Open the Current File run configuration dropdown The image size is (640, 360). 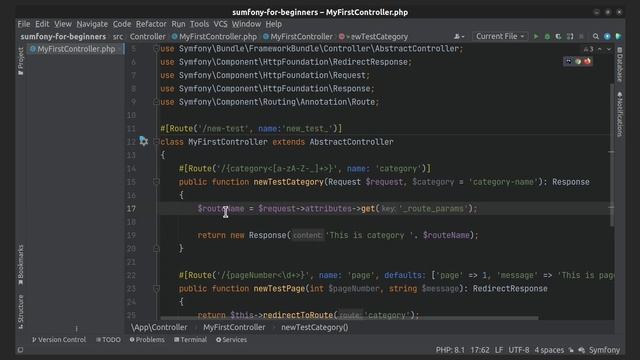[500, 36]
